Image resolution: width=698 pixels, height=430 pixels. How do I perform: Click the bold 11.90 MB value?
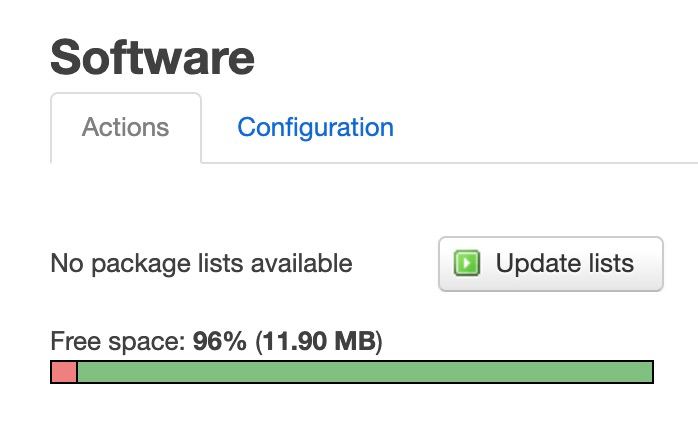pos(319,341)
